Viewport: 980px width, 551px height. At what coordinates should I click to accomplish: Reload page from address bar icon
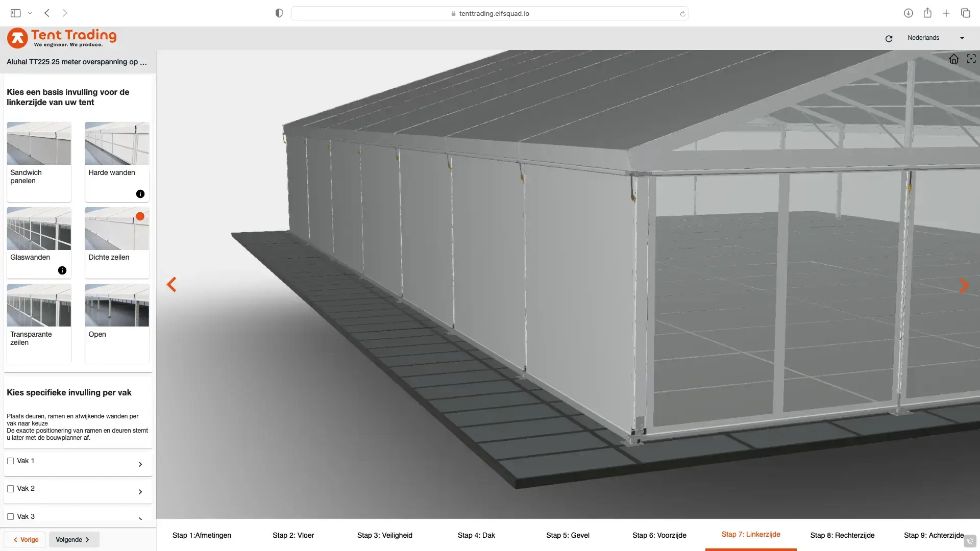[682, 14]
